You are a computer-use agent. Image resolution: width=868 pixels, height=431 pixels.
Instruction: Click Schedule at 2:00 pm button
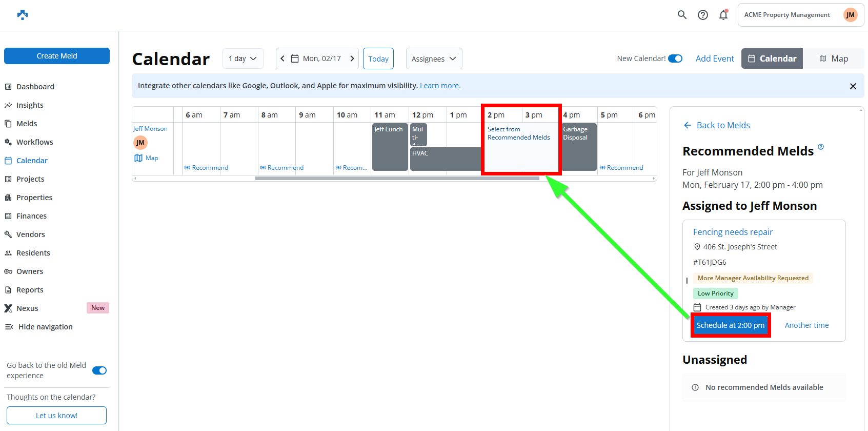730,325
